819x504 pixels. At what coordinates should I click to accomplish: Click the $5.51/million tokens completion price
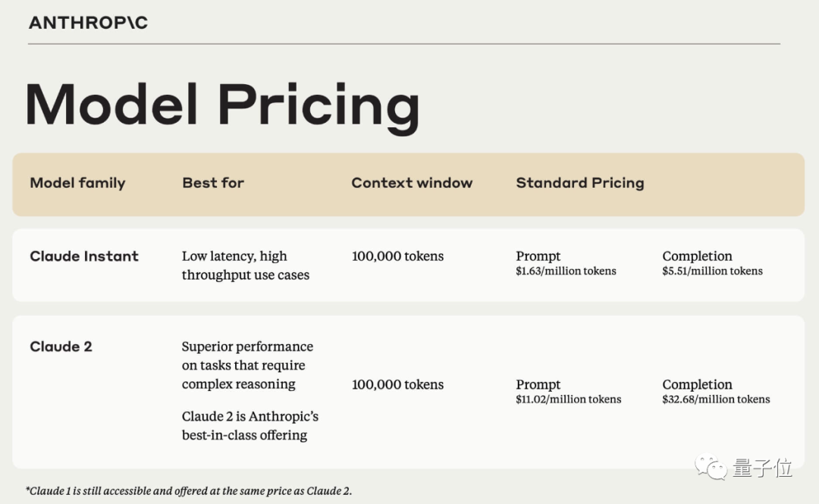712,271
